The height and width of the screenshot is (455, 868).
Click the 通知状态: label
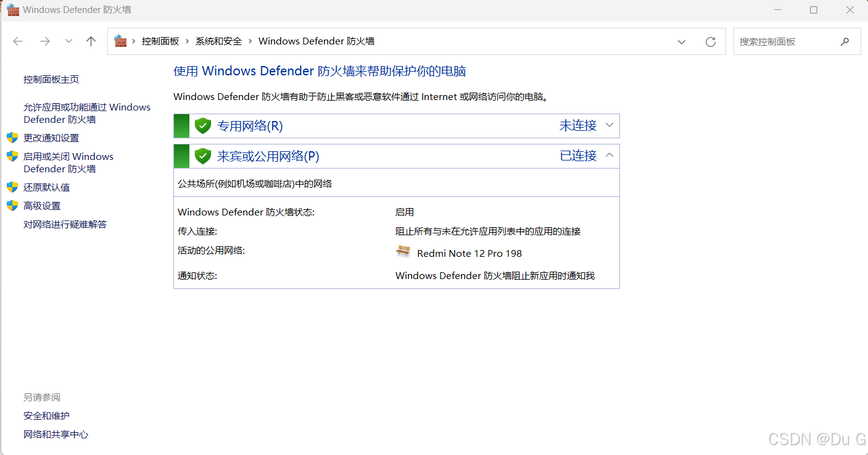pyautogui.click(x=197, y=276)
